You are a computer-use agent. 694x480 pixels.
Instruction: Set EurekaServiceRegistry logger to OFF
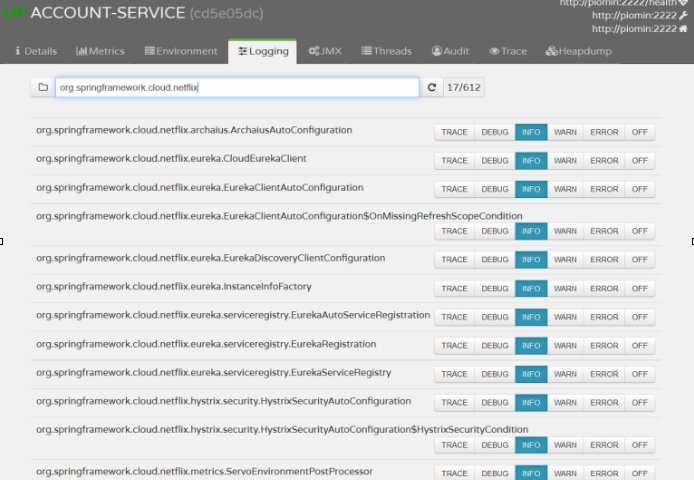(640, 374)
